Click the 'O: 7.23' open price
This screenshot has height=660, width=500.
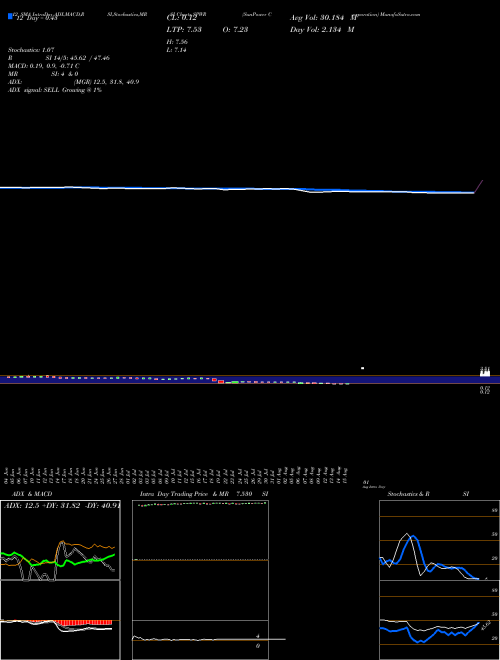(x=235, y=29)
